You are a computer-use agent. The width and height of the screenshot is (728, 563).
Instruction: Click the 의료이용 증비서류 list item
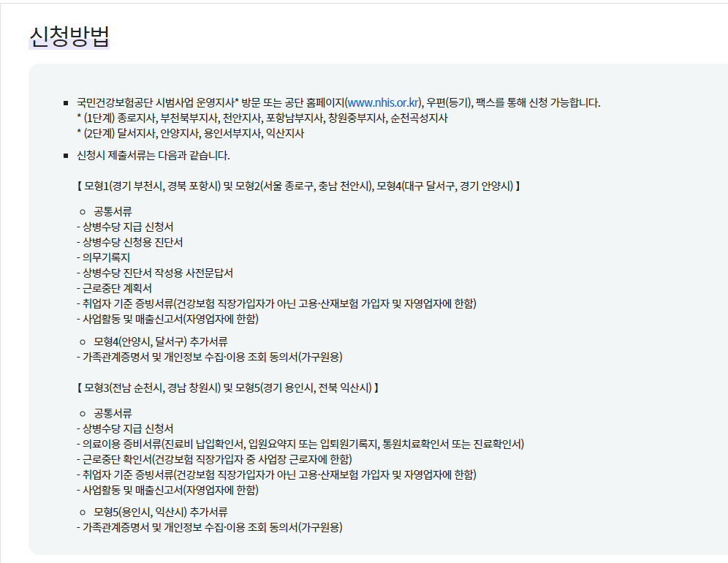pyautogui.click(x=300, y=445)
